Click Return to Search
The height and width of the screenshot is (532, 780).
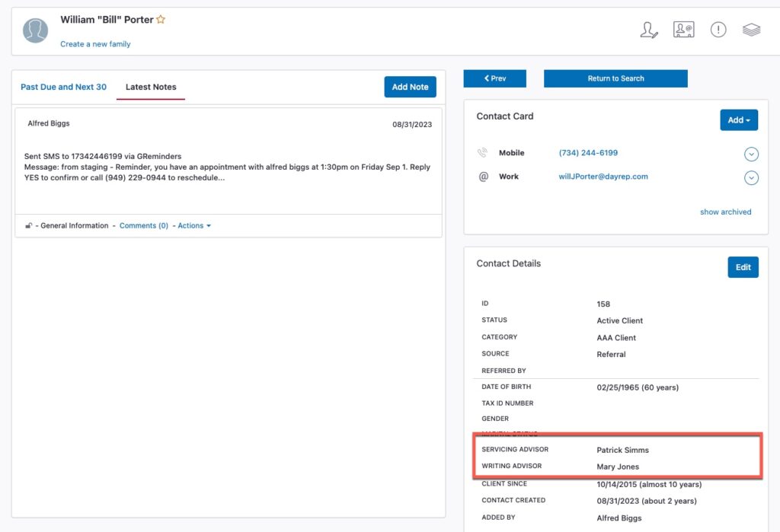[615, 78]
